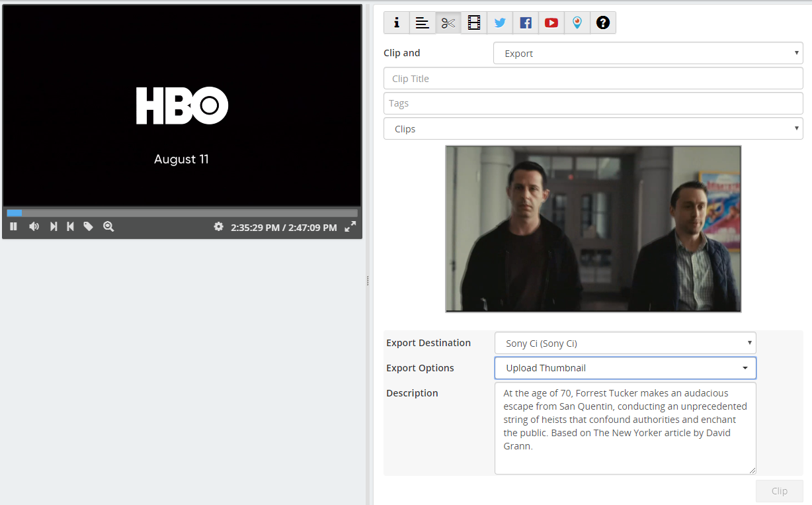Screen dimensions: 812x505
Task: Click the clip preview thumbnail
Action: (593, 229)
